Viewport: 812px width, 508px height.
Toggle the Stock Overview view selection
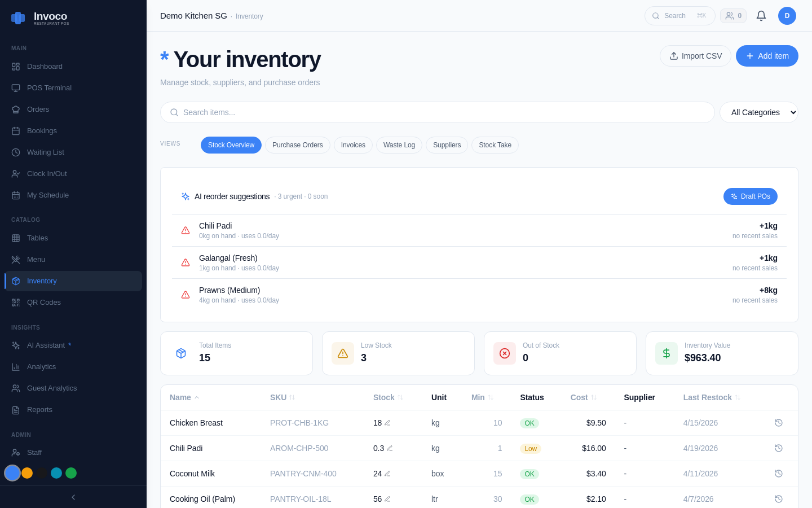click(x=231, y=145)
